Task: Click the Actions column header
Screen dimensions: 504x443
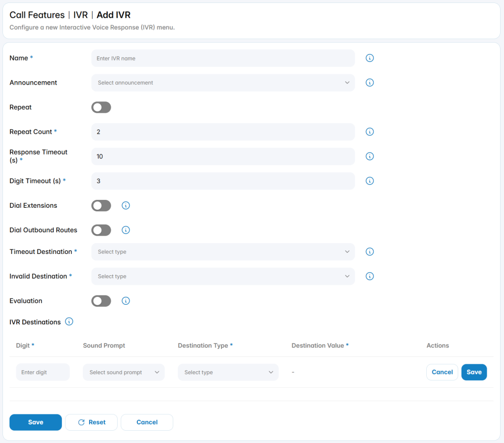Action: 438,346
